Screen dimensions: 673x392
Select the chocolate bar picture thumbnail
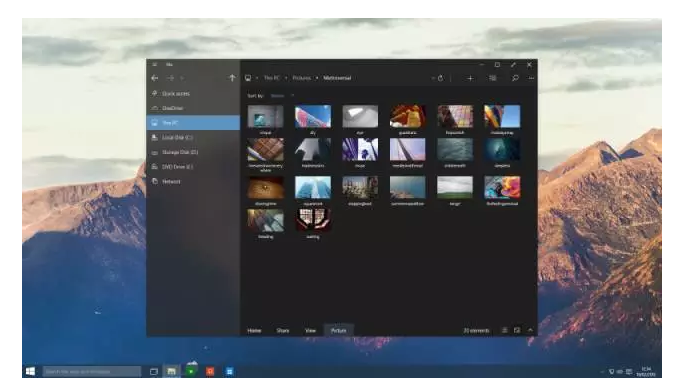point(265,149)
